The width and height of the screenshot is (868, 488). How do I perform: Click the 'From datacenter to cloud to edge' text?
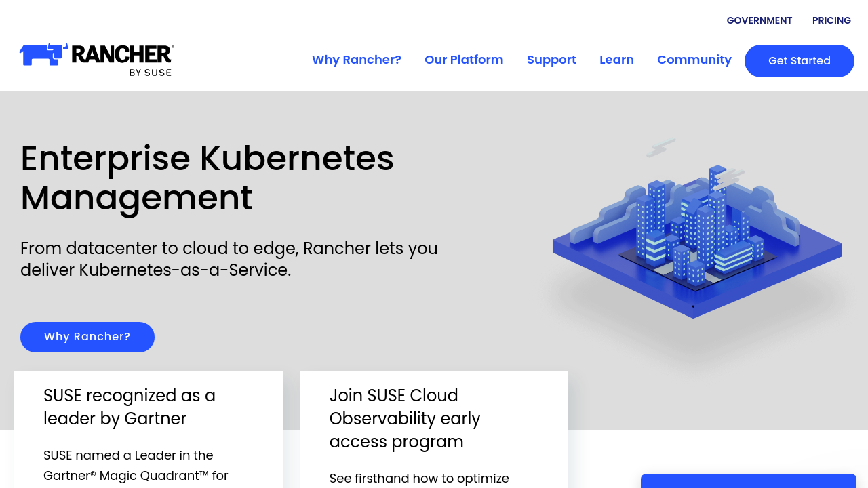[x=229, y=259]
